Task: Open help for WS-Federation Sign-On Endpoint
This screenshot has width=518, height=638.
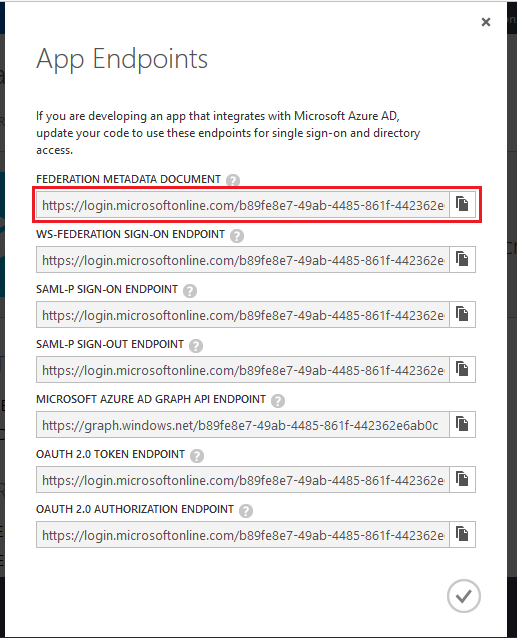Action: click(x=237, y=236)
